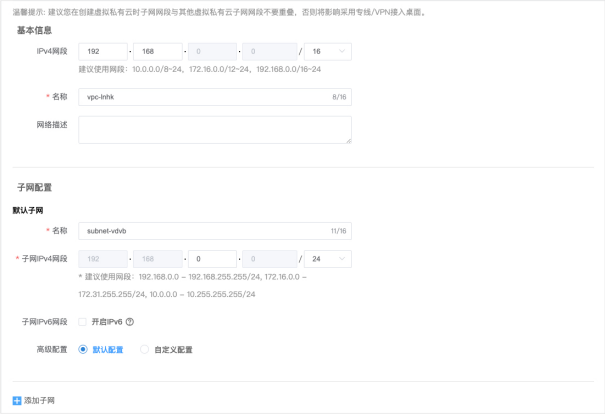
Task: Click the first 子网IPv4网段 octet showing 192
Action: pyautogui.click(x=103, y=258)
